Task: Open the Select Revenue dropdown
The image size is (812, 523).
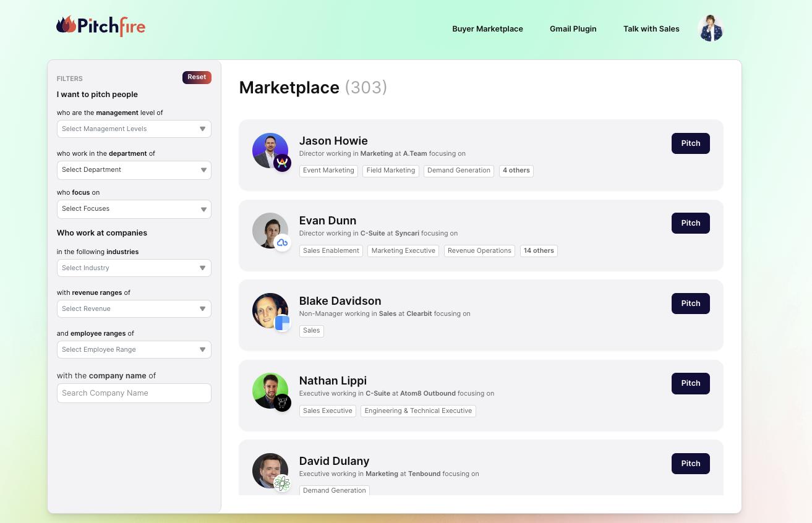Action: (x=134, y=309)
